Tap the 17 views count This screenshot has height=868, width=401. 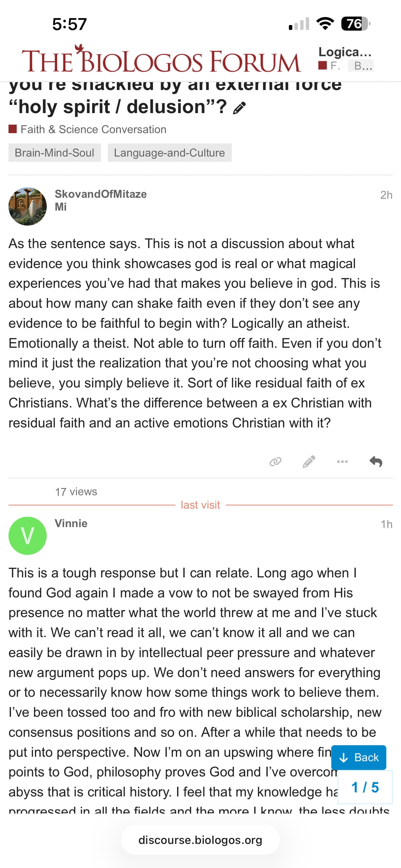(76, 491)
